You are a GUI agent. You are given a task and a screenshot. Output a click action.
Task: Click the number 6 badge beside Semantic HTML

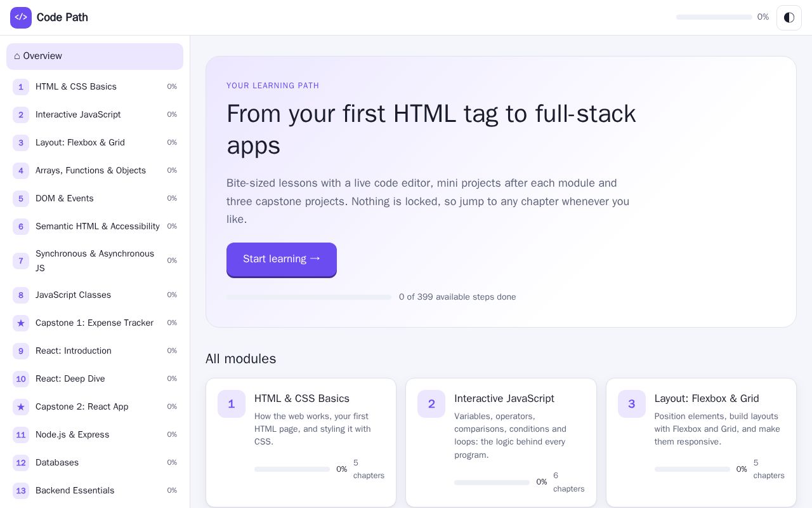(x=21, y=227)
